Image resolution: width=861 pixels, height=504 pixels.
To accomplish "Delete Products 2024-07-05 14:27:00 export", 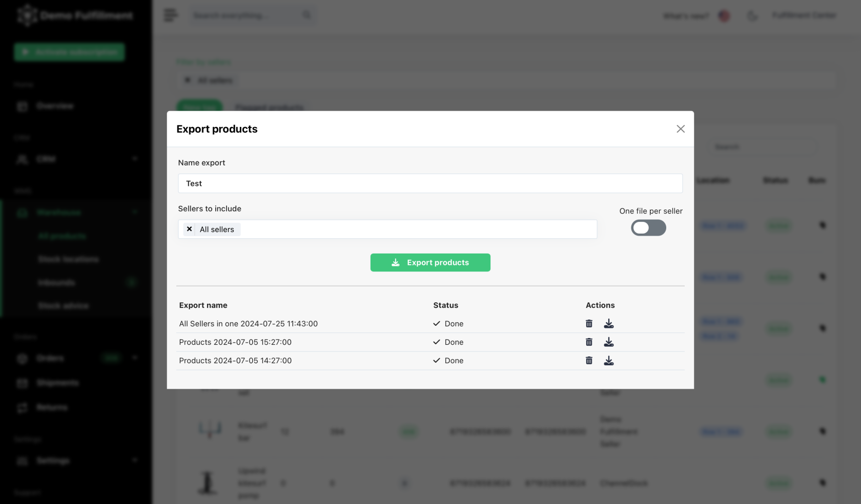I will (589, 361).
